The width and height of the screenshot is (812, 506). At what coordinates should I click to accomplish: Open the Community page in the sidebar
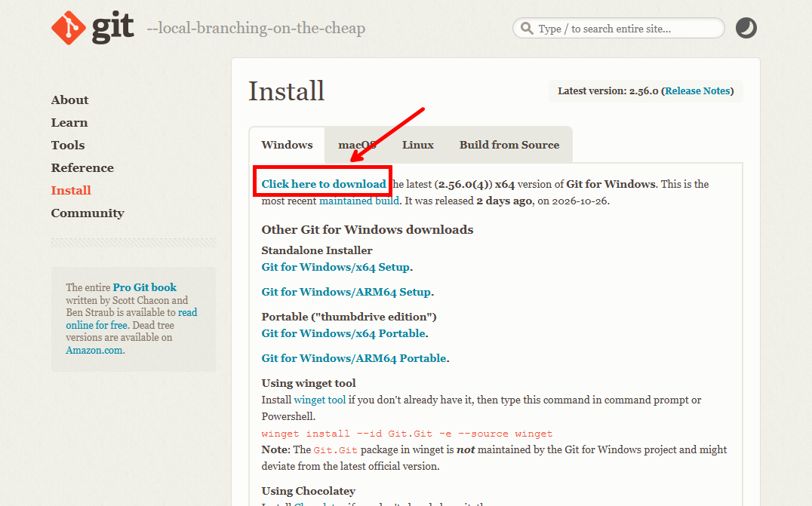tap(88, 213)
